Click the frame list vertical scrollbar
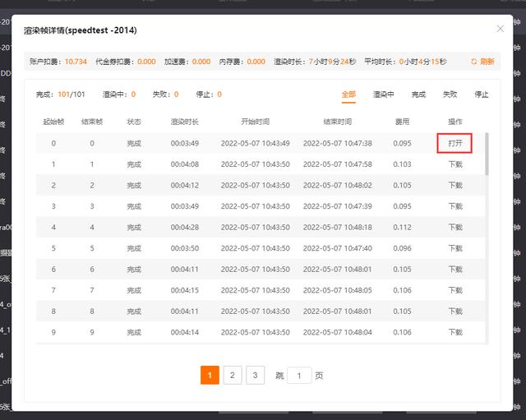This screenshot has height=420, width=526. (x=487, y=155)
